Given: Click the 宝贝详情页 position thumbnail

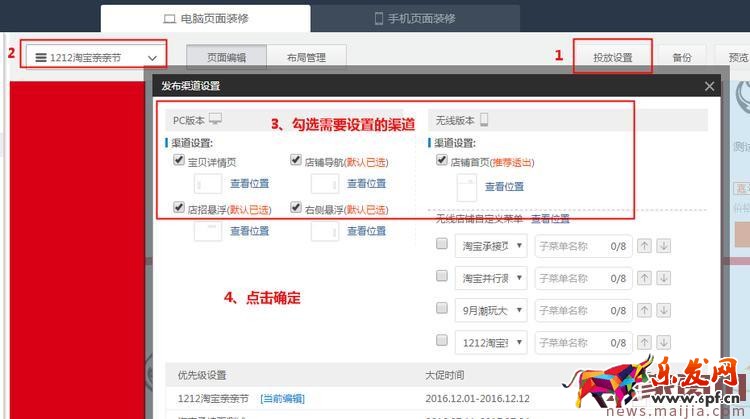Looking at the screenshot, I should (x=207, y=184).
